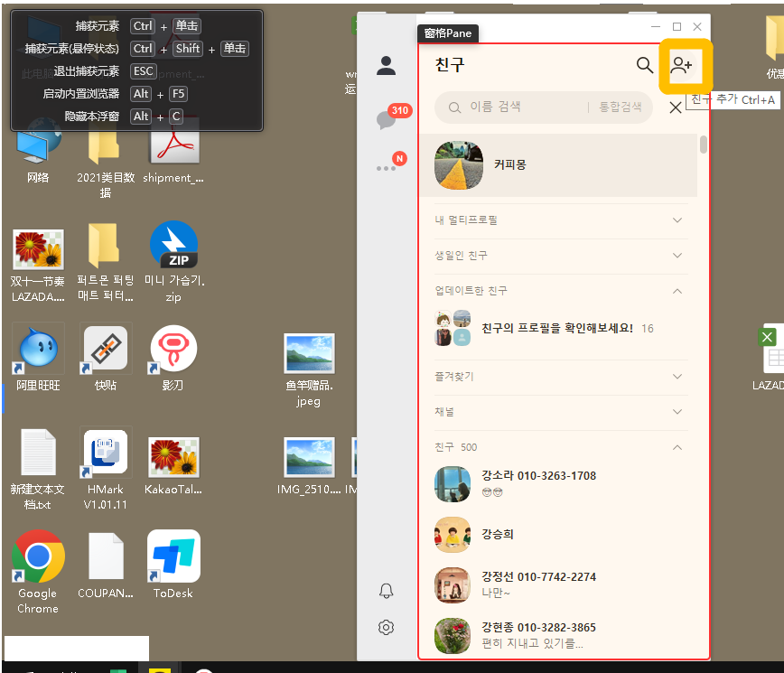
Task: Select friend 강정선 010-7742-2274
Action: click(x=558, y=585)
